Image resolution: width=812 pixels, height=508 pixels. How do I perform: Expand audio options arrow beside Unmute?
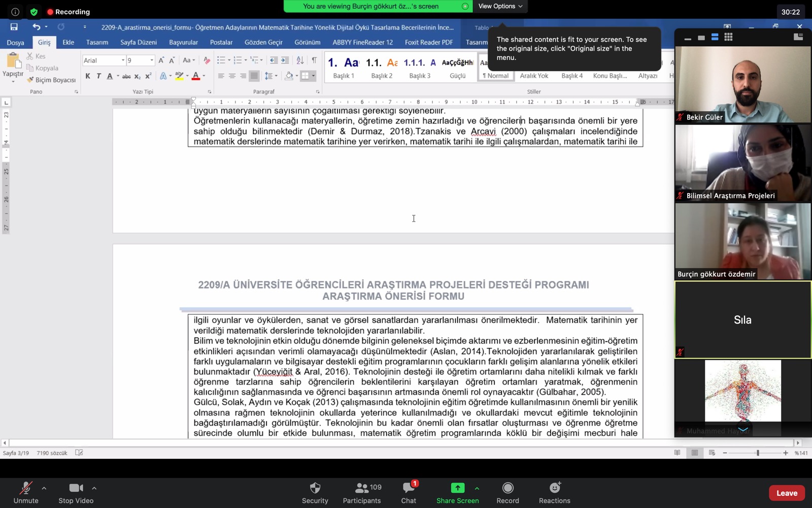coord(44,488)
